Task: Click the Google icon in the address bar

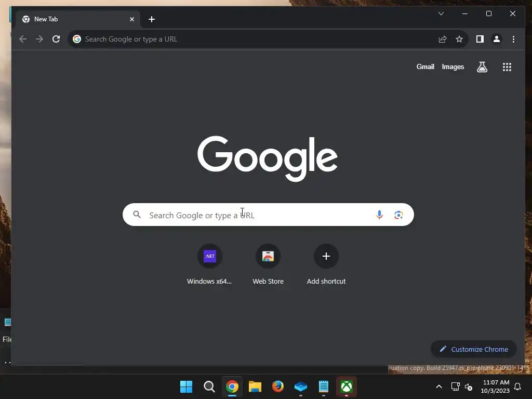Action: 77,39
